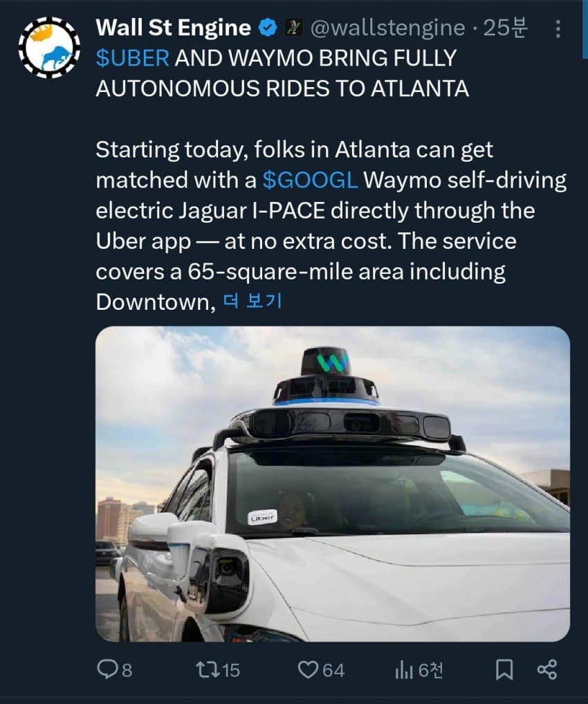The image size is (588, 704).
Task: Click the Wall St Engine display name
Action: (x=174, y=28)
